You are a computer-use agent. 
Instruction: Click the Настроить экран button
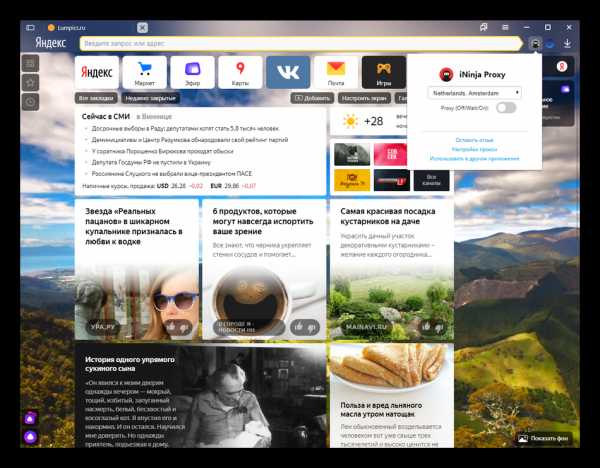coord(364,98)
